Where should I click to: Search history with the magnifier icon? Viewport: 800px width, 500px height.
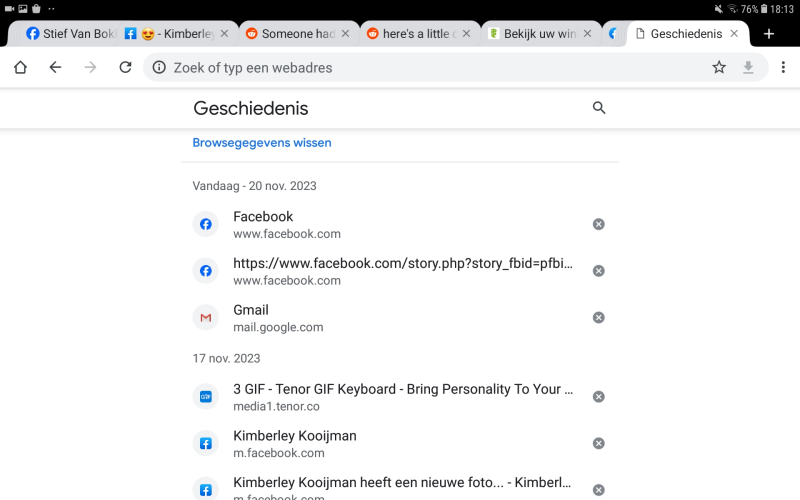pyautogui.click(x=599, y=108)
